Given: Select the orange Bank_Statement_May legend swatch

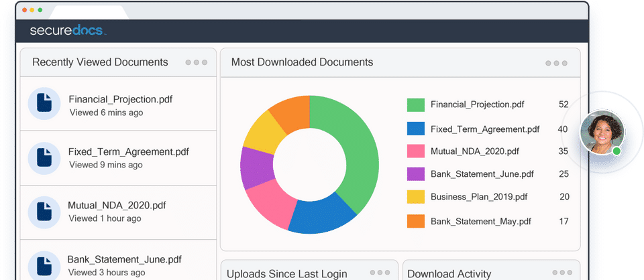Looking at the screenshot, I should pos(416,221).
